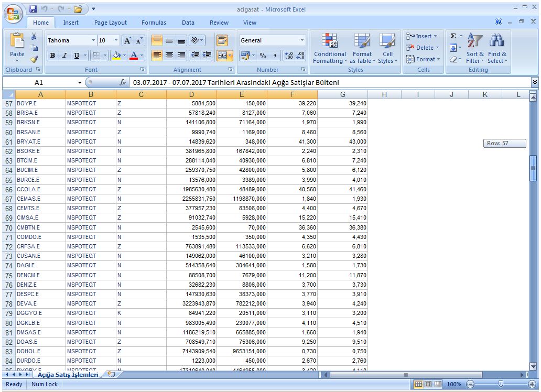Switch to Page Layout view in status bar

tap(428, 384)
